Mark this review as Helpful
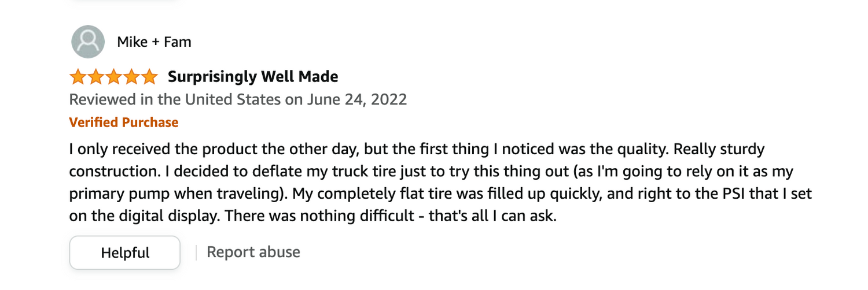Image resolution: width=868 pixels, height=290 pixels. tap(125, 252)
